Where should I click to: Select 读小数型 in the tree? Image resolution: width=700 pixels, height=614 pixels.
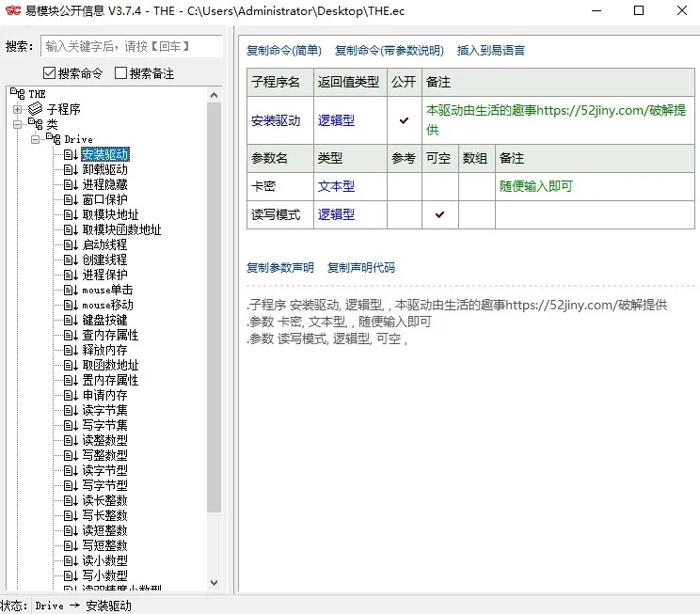tap(105, 560)
